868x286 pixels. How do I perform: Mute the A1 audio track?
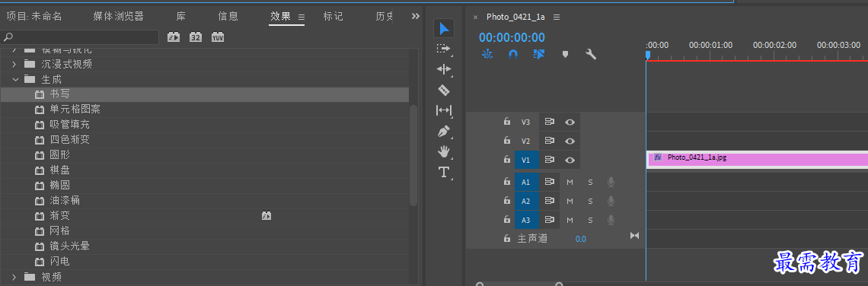pyautogui.click(x=570, y=182)
